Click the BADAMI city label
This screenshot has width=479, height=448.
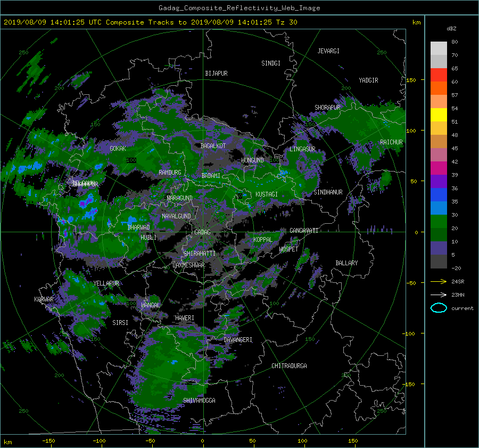point(211,176)
